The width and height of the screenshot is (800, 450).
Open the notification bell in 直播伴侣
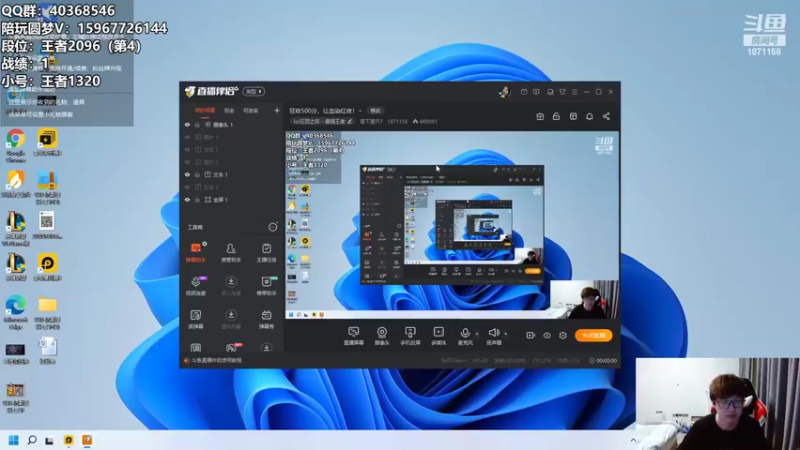(589, 116)
